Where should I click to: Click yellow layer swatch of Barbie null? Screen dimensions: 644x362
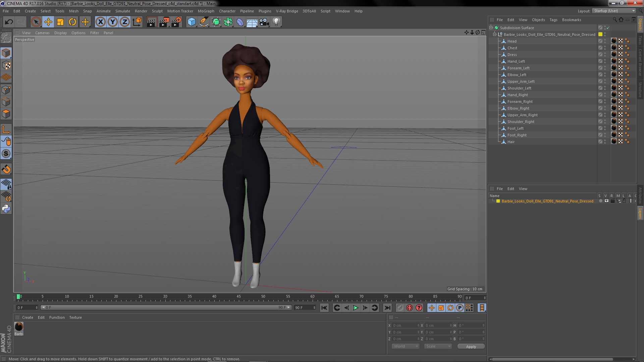(600, 35)
